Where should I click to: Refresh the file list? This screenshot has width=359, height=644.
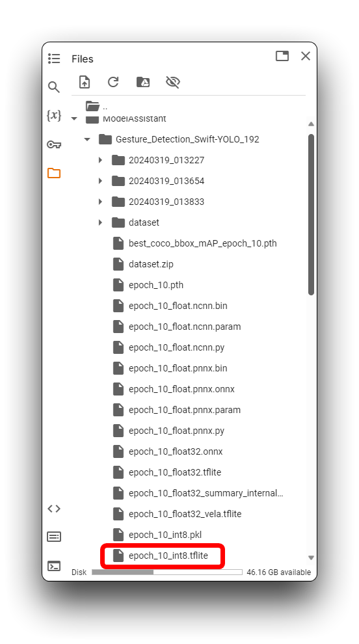[113, 82]
